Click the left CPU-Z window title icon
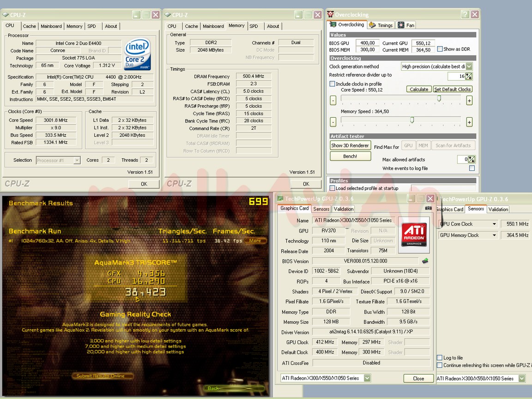This screenshot has height=399, width=532. point(6,15)
